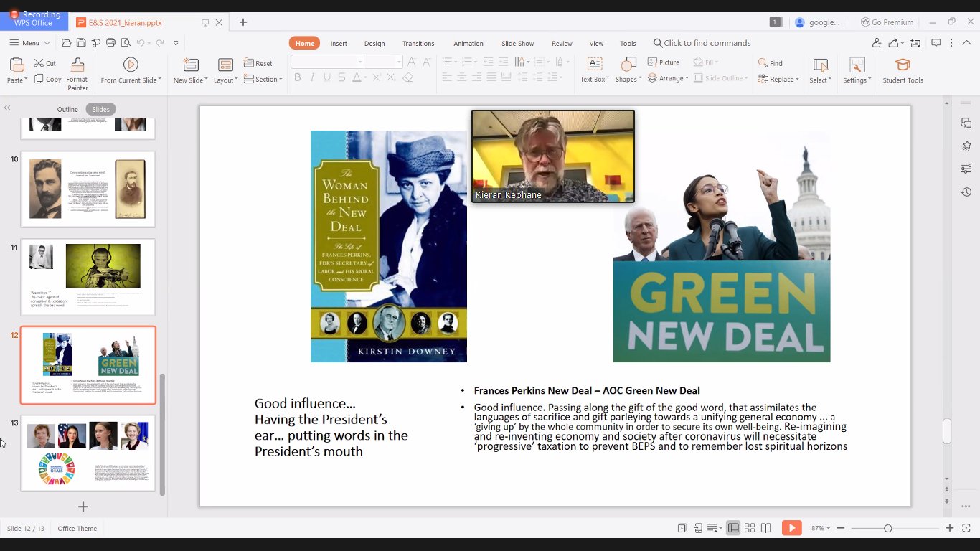Increase zoom with plus button
Image resolution: width=980 pixels, height=551 pixels.
tap(950, 528)
